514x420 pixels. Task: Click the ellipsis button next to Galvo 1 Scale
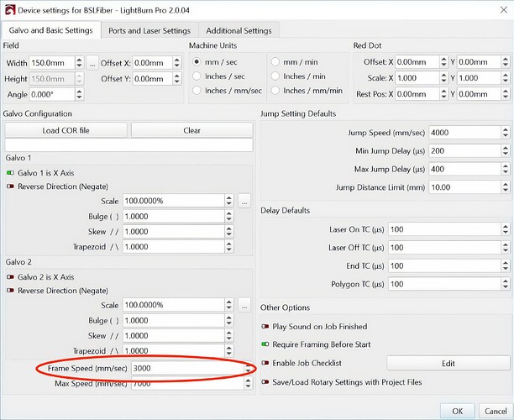244,202
